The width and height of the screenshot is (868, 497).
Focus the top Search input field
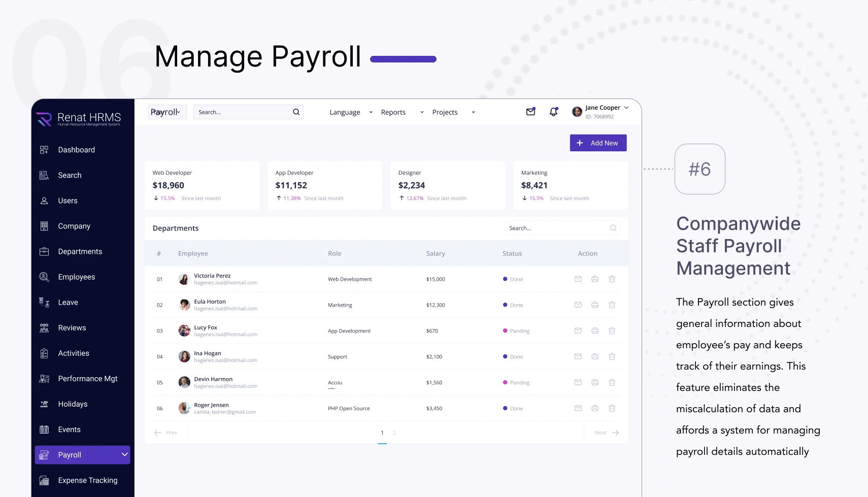(x=248, y=112)
